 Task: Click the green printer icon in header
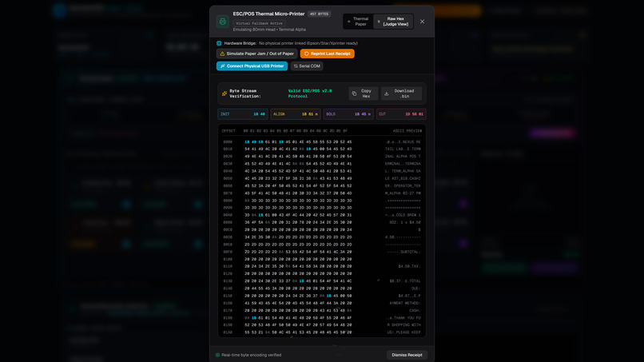(x=223, y=22)
